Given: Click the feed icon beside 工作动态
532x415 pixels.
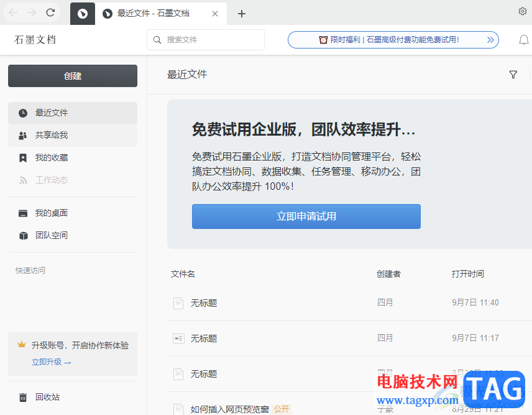Looking at the screenshot, I should point(23,180).
